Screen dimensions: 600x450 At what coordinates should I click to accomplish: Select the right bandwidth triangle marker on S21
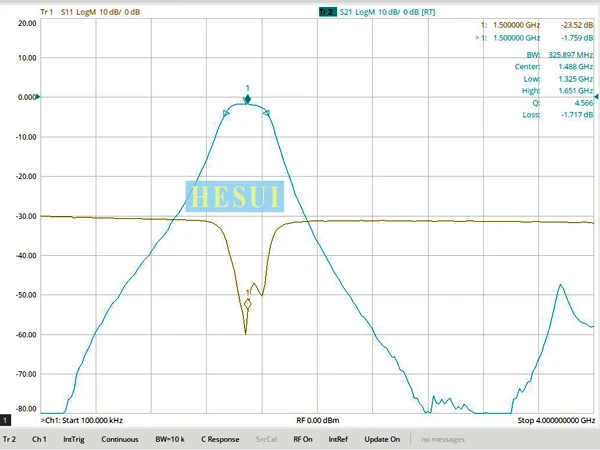(x=266, y=113)
